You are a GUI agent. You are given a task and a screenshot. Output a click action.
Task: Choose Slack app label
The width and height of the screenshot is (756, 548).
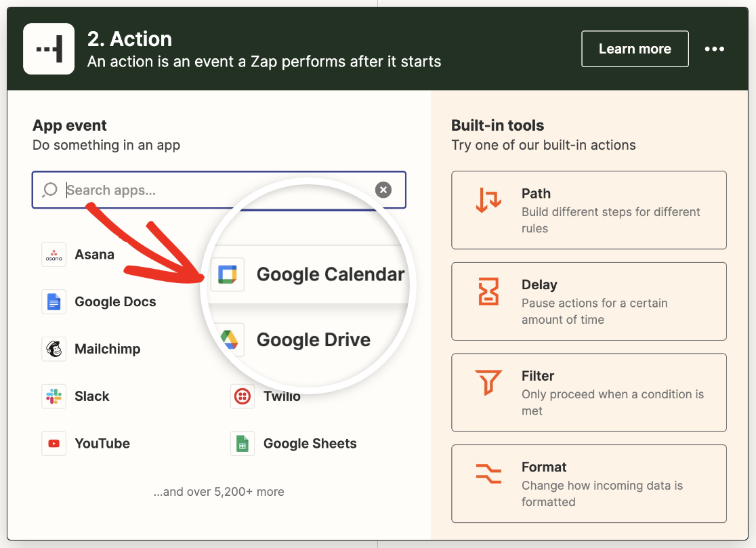92,396
